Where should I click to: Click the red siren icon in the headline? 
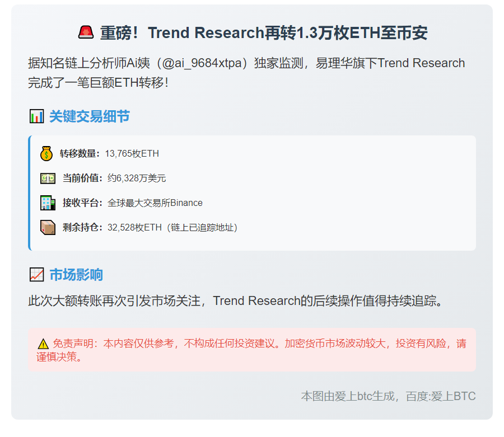[87, 32]
